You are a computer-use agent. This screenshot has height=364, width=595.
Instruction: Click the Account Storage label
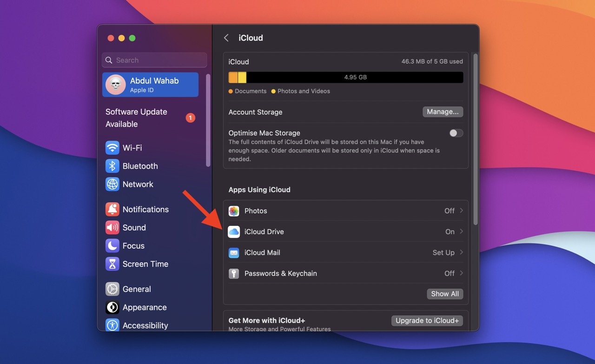(255, 112)
